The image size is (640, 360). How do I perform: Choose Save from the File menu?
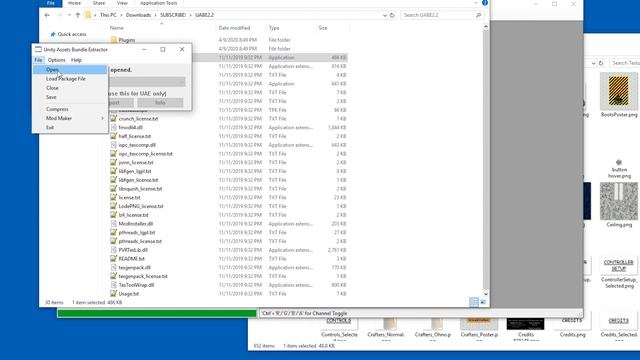coord(70,97)
